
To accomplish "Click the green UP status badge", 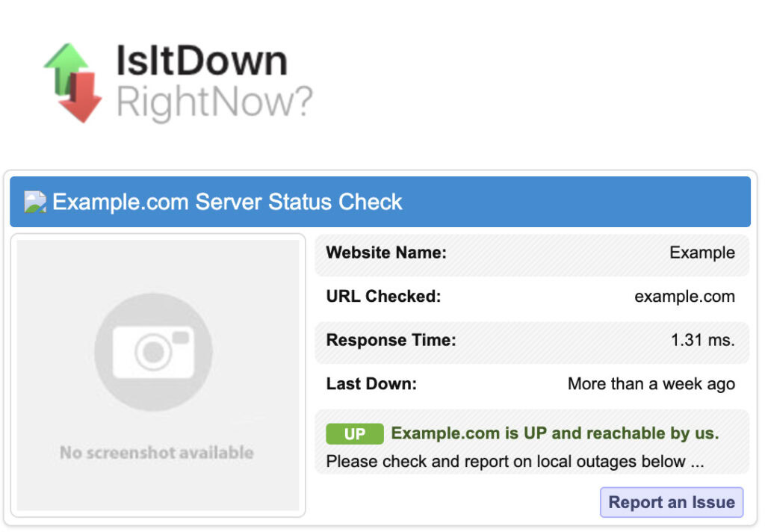I will (355, 434).
